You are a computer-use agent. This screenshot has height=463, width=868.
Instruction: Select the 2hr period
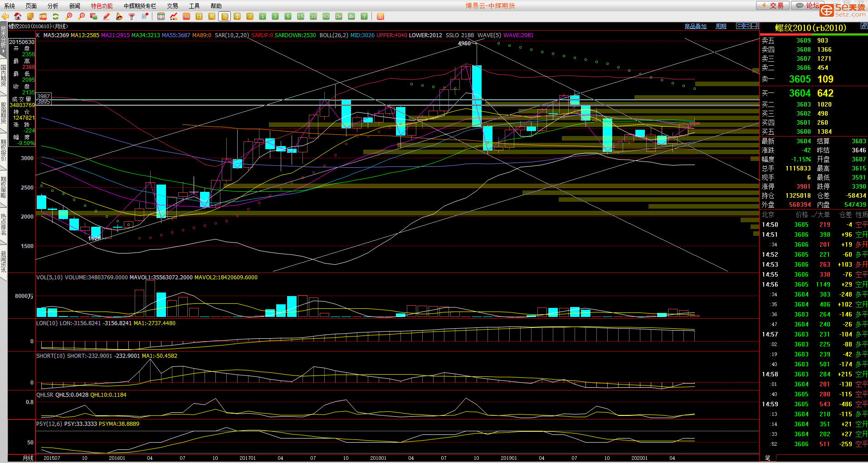(339, 16)
